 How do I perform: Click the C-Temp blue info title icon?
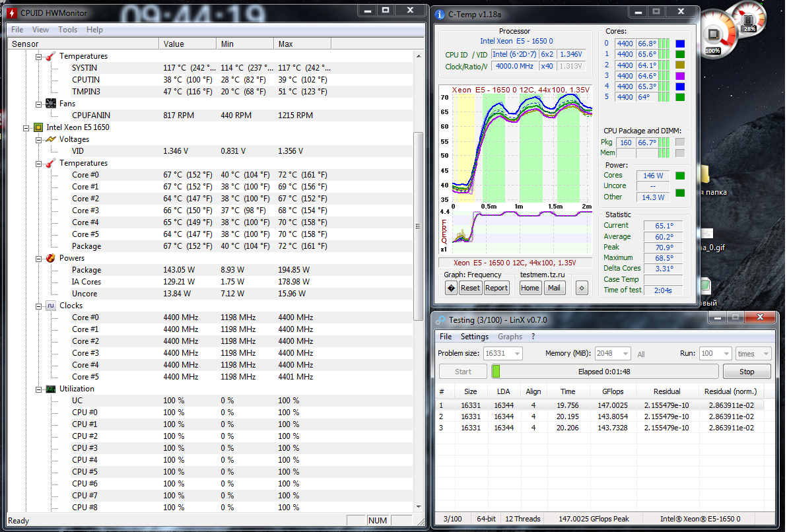click(440, 15)
